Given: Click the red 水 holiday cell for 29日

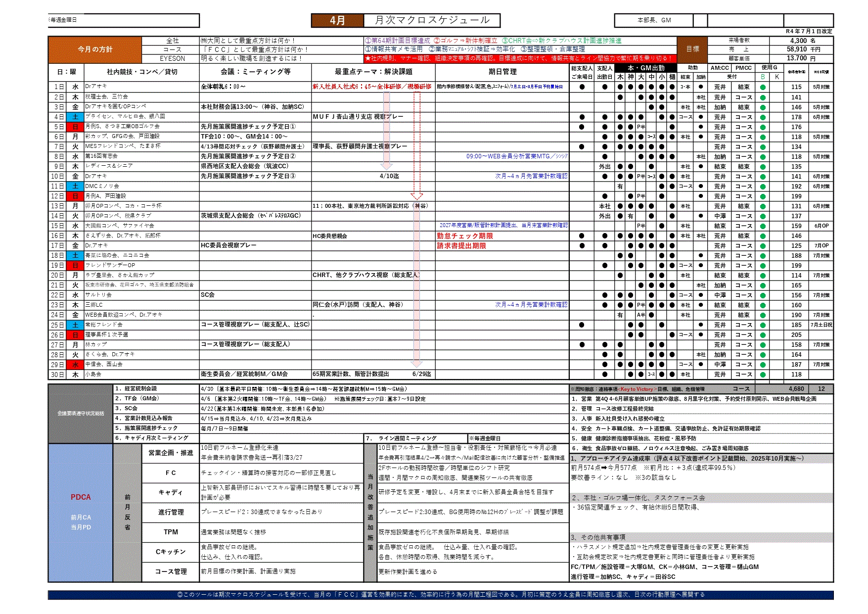Looking at the screenshot, I should (x=75, y=365).
